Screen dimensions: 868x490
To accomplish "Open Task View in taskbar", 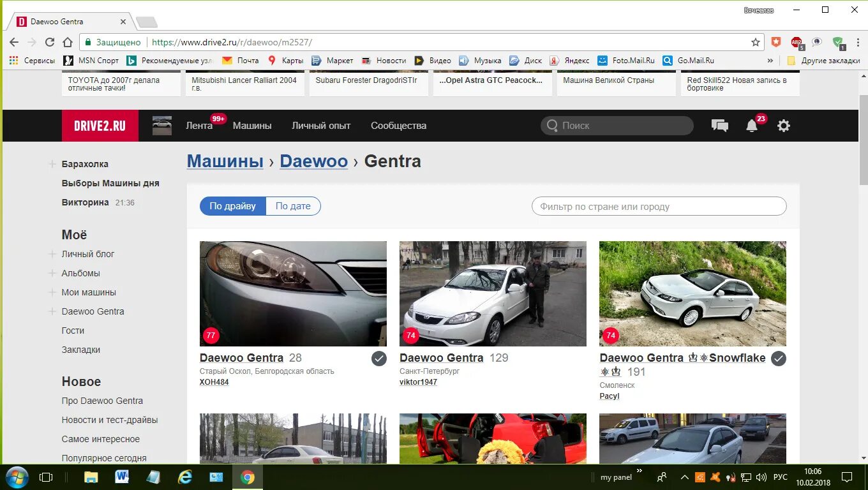I will pyautogui.click(x=46, y=477).
